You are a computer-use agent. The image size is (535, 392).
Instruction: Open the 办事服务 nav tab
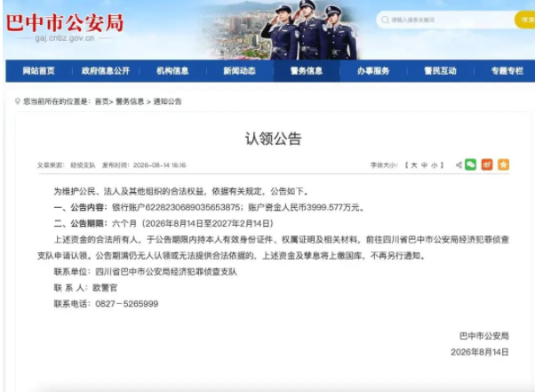pos(373,71)
